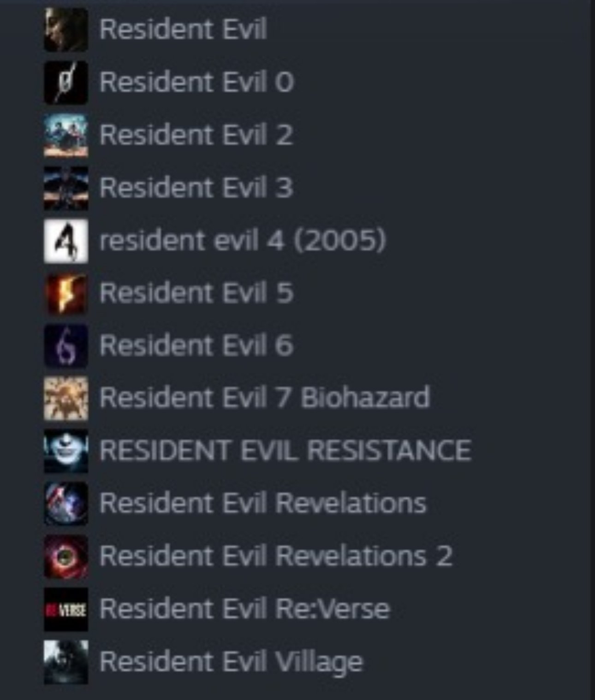595x700 pixels.
Task: Select Resident Evil 6 title text
Action: click(x=196, y=346)
